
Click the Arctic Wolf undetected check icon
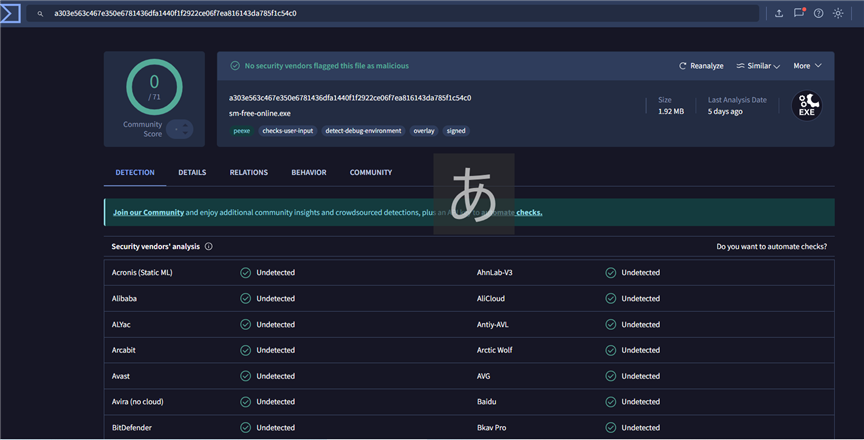coord(611,350)
